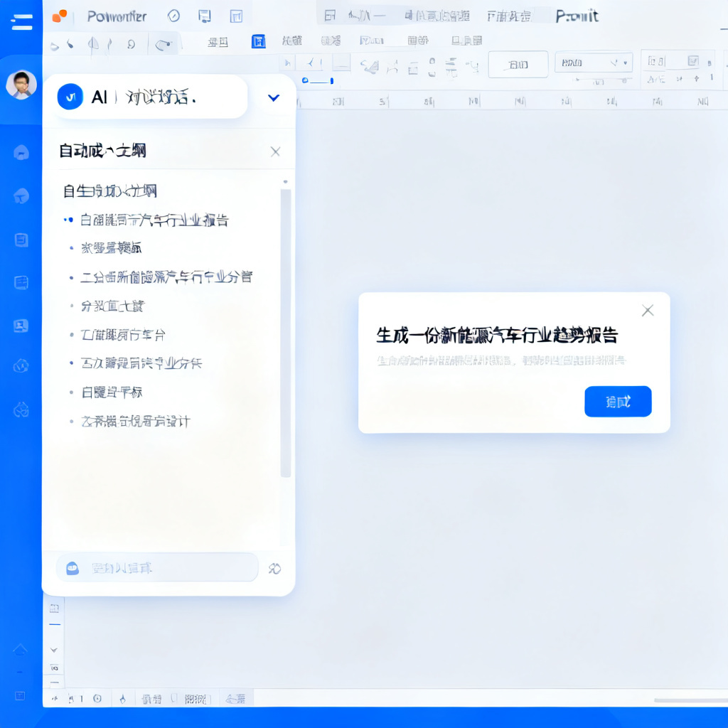Click the user avatar photo in sidebar

21,85
